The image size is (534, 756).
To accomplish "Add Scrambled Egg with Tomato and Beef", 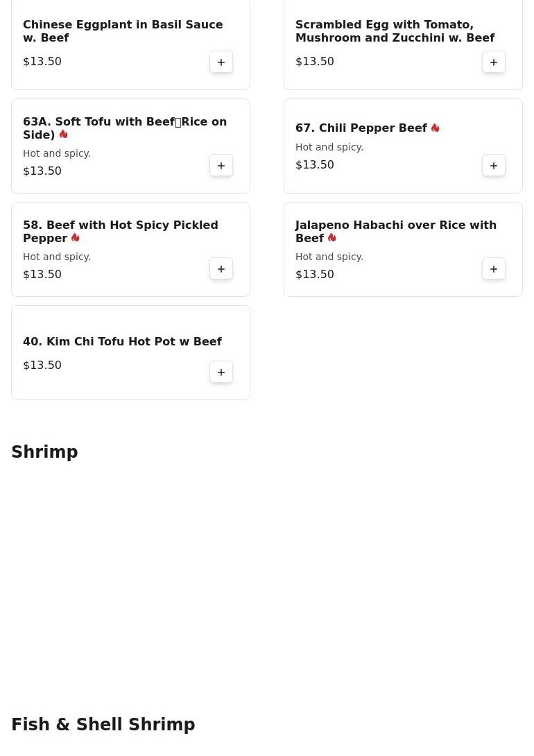I will [x=494, y=62].
